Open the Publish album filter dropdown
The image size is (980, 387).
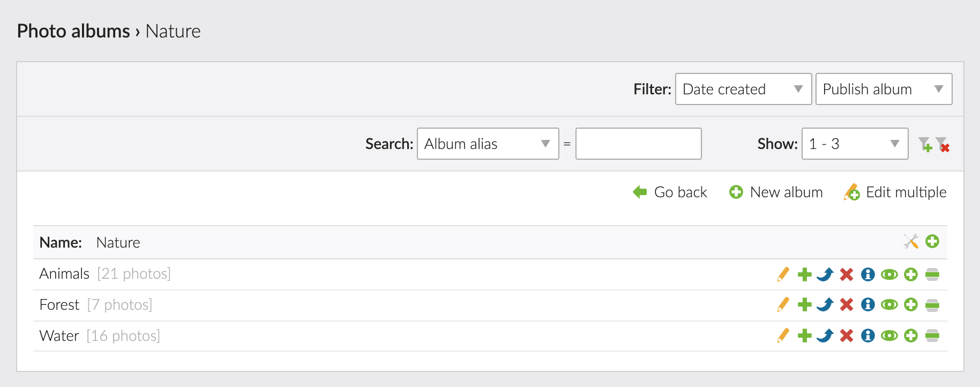[884, 89]
